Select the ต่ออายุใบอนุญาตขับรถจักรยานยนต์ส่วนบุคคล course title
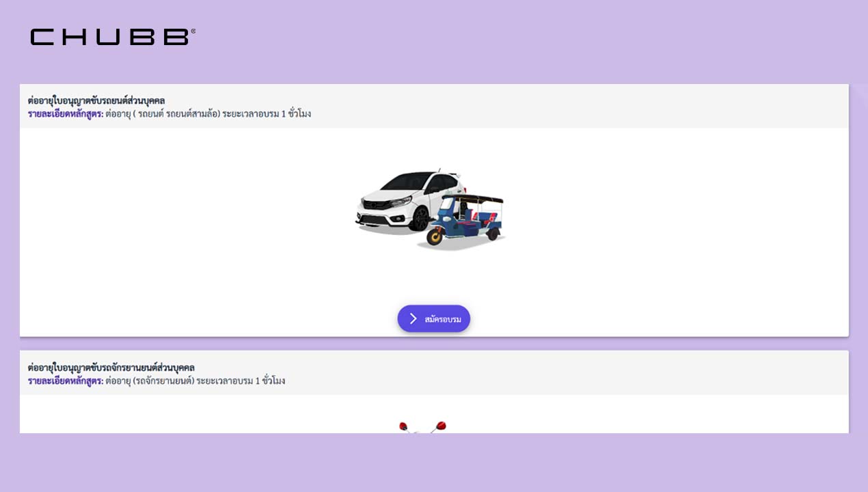The image size is (868, 492). [x=111, y=368]
